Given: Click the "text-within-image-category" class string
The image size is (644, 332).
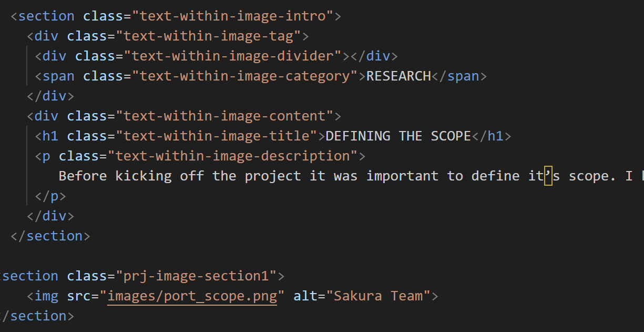Looking at the screenshot, I should tap(244, 76).
